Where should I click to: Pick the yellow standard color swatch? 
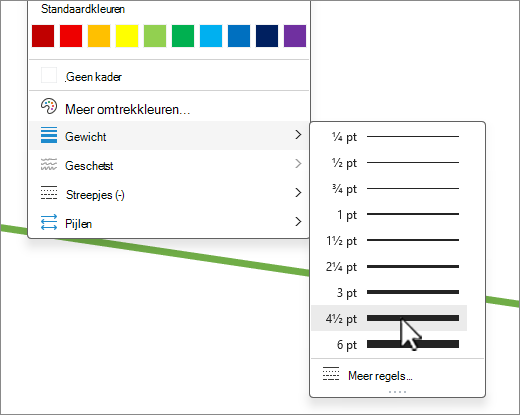[127, 36]
